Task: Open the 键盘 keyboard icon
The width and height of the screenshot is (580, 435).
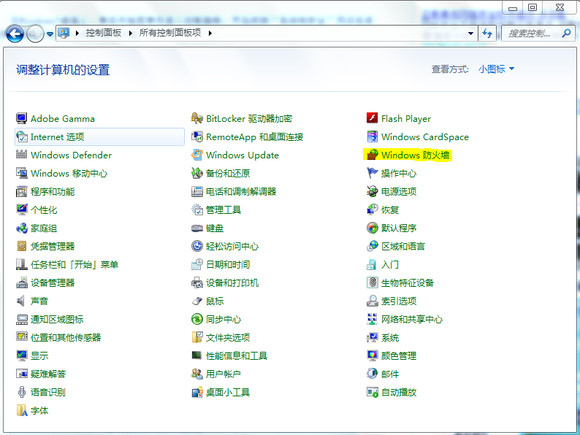Action: [x=197, y=228]
